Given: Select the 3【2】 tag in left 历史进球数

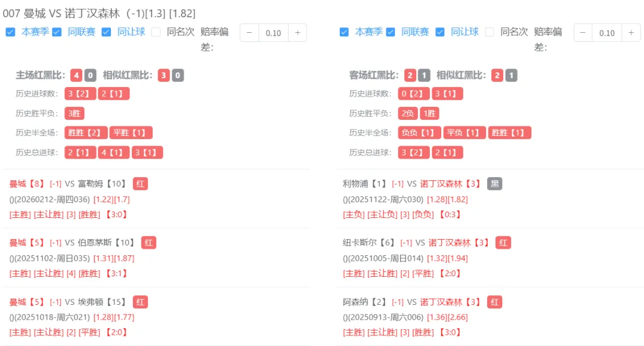Looking at the screenshot, I should point(80,94).
